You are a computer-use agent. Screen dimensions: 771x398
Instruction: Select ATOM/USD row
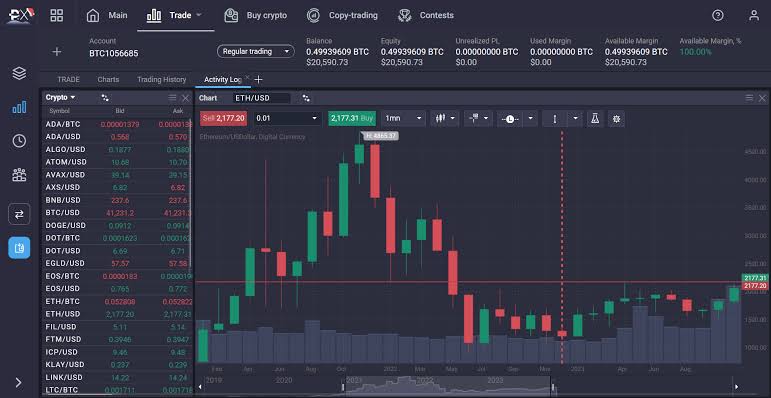[x=117, y=162]
